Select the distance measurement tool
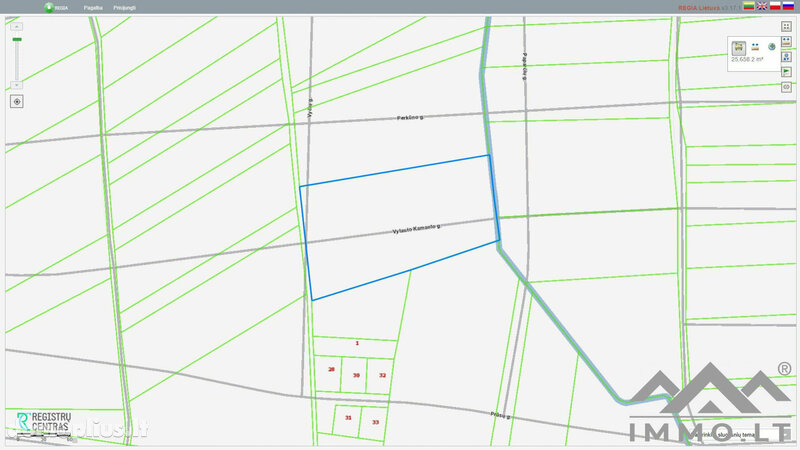Viewport: 800px width, 450px height. coord(755,47)
